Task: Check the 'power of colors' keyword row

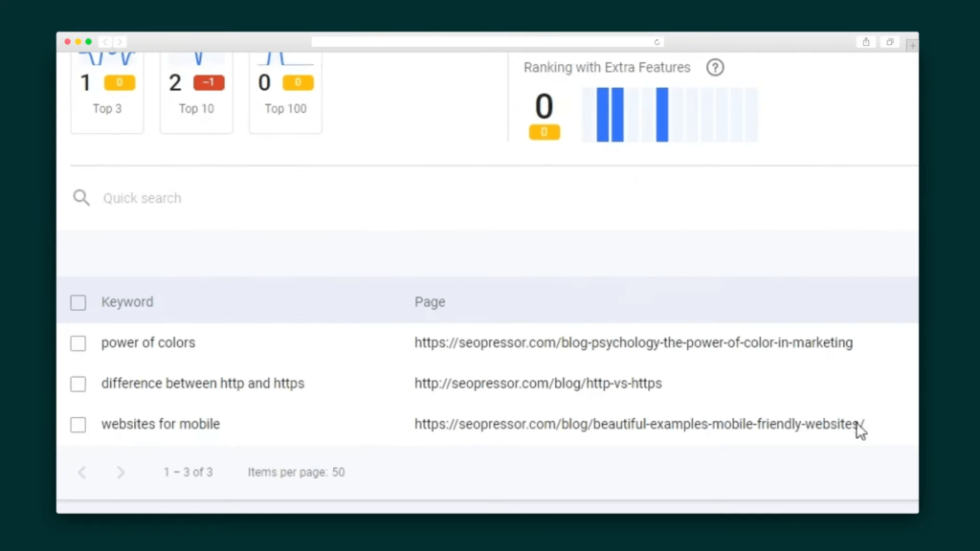Action: (x=78, y=343)
